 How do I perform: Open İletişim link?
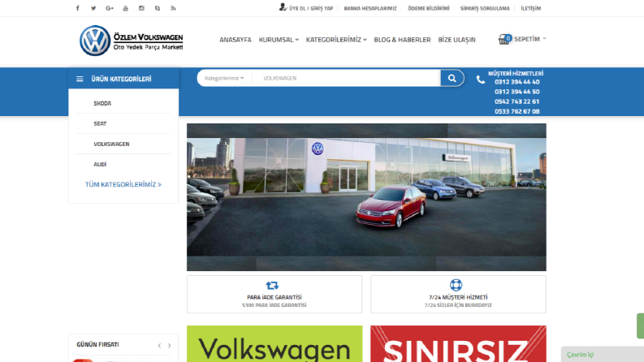click(x=530, y=8)
